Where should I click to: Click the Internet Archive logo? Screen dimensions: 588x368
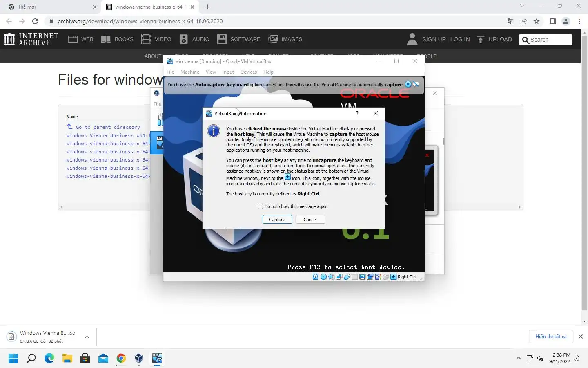pos(31,39)
